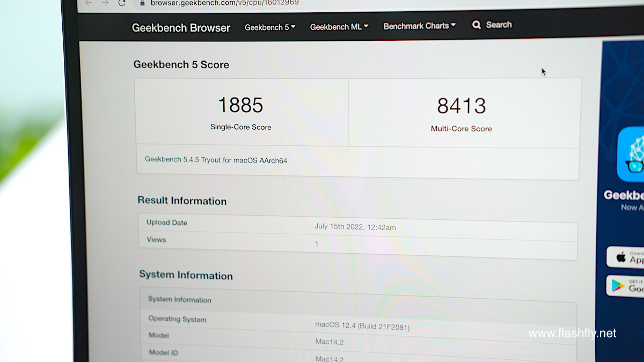The height and width of the screenshot is (362, 644).
Task: Click the Geekbench 5.4.5 Tryout version text
Action: coord(216,160)
